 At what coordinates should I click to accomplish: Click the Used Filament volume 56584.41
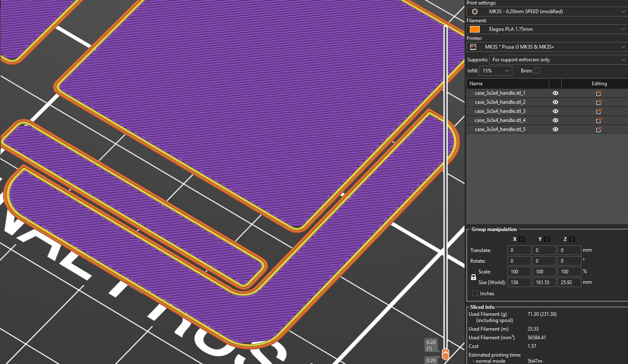(x=537, y=338)
